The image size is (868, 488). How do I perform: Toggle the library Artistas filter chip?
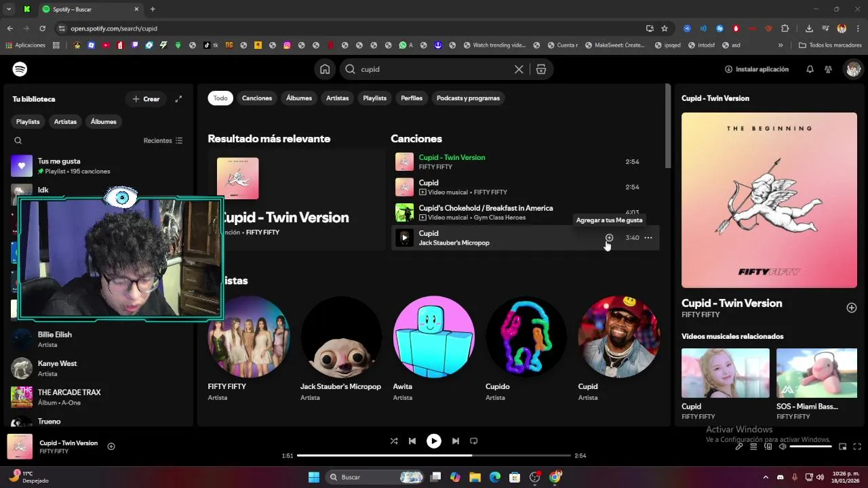65,121
